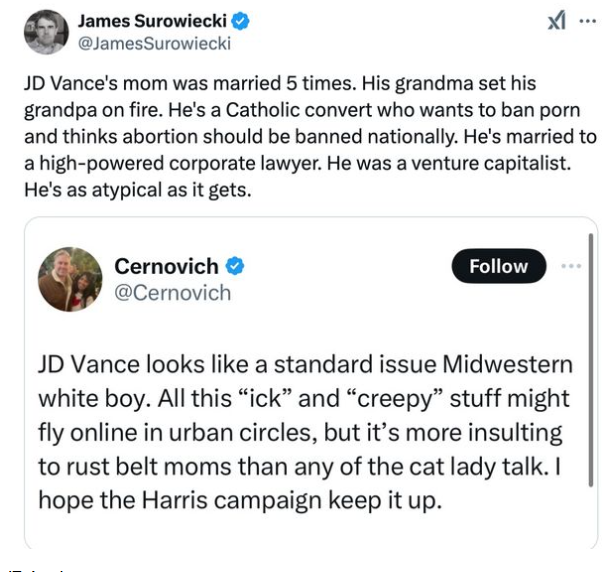Image resolution: width=611 pixels, height=572 pixels.
Task: Follow the Cernovich account
Action: tap(499, 266)
